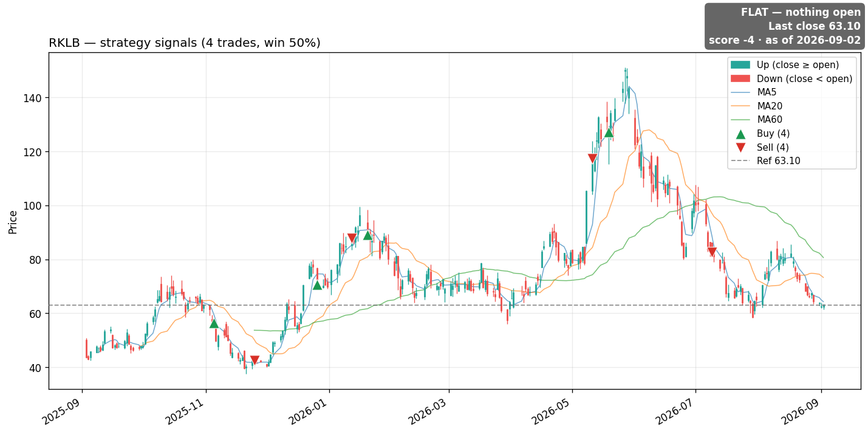
Task: Click the green MA60 line sample in legend
Action: point(740,120)
